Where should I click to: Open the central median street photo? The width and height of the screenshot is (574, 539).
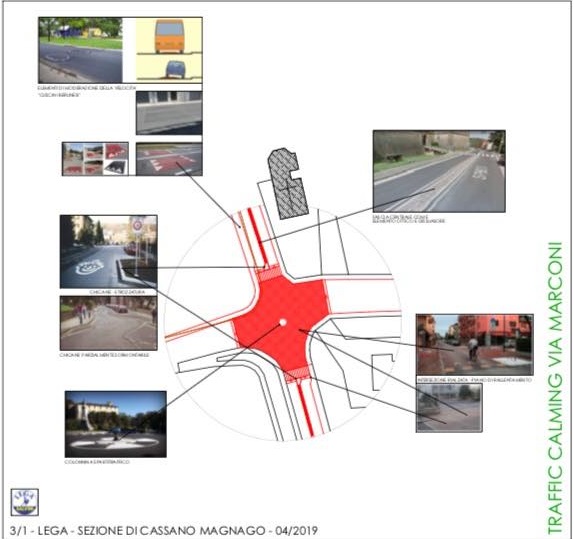click(439, 171)
